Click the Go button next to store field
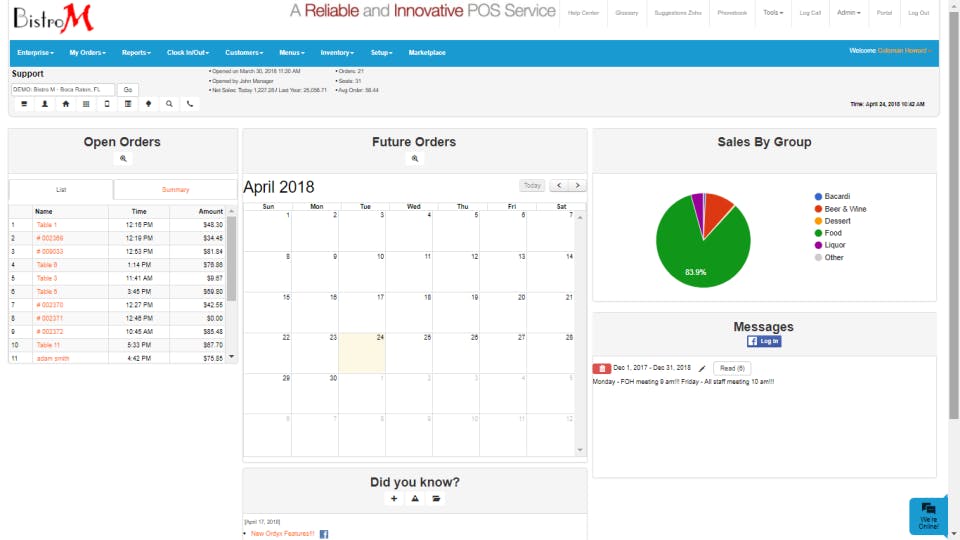Screen dimensions: 960x540 [x=128, y=89]
